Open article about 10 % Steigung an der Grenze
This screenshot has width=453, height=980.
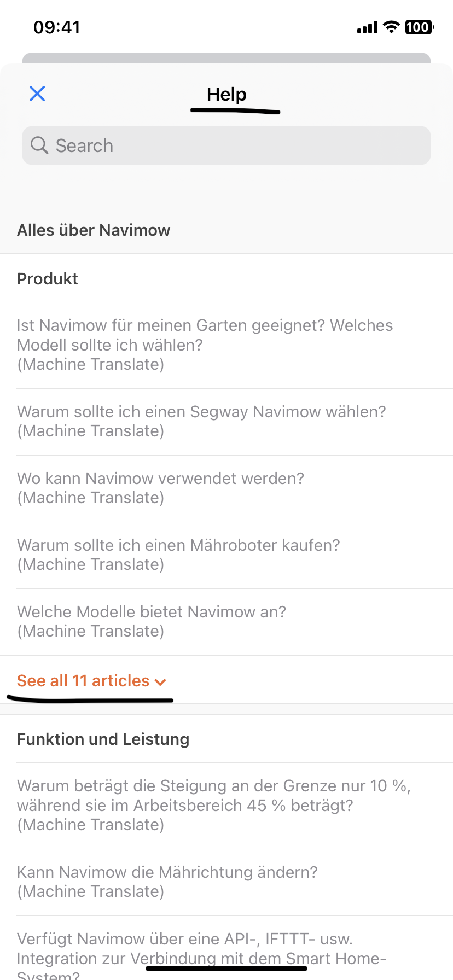(213, 805)
